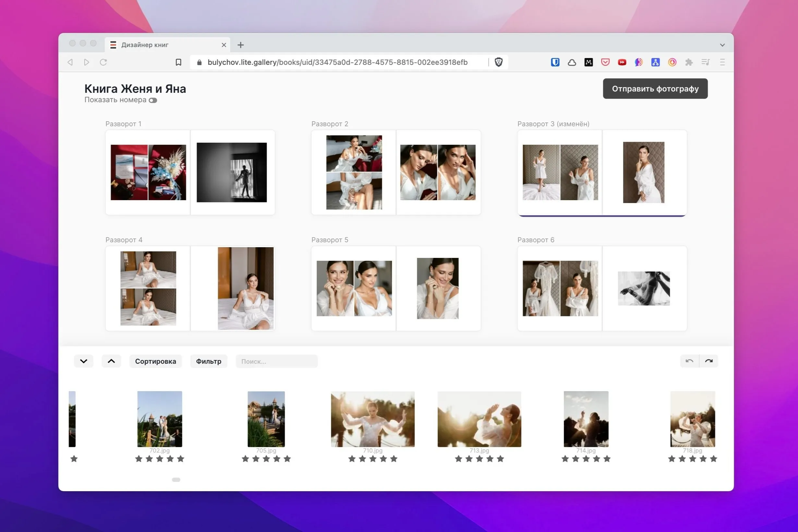Screen dimensions: 798x532
Task: Open the black M extension icon
Action: pyautogui.click(x=589, y=62)
